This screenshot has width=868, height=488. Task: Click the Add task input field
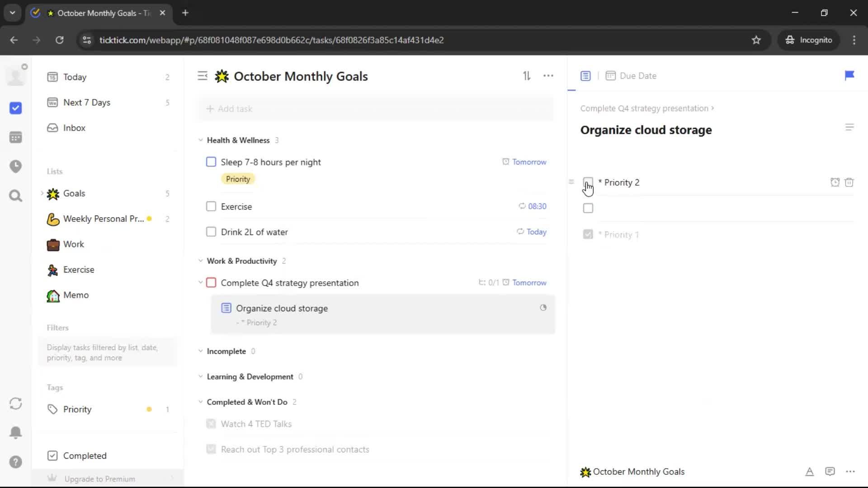point(375,109)
